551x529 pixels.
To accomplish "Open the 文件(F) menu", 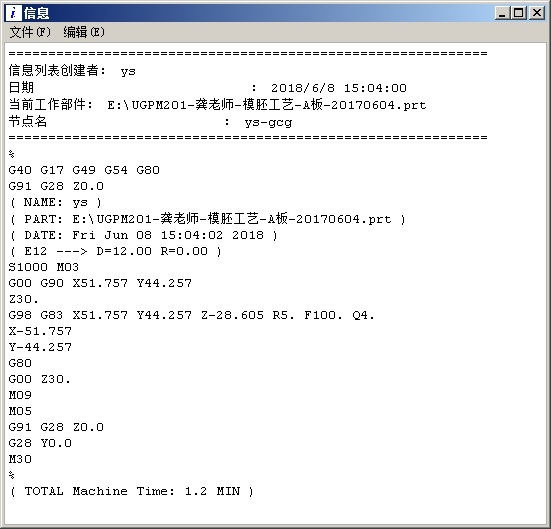I will (30, 32).
